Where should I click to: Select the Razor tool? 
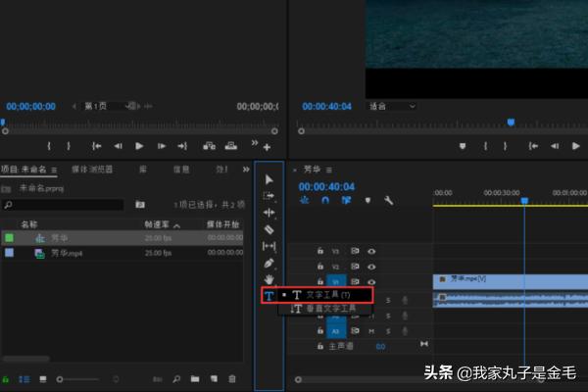(x=269, y=228)
